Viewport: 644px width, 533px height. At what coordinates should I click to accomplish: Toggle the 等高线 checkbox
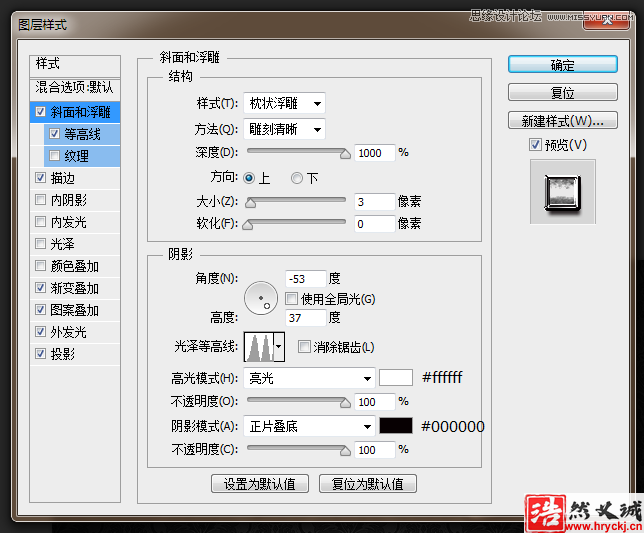54,134
